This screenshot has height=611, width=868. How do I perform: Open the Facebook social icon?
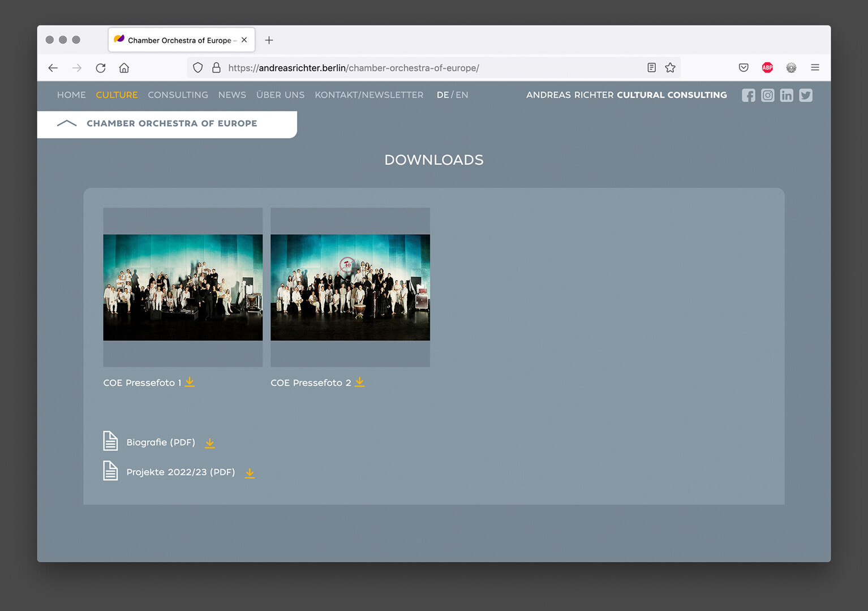coord(748,96)
